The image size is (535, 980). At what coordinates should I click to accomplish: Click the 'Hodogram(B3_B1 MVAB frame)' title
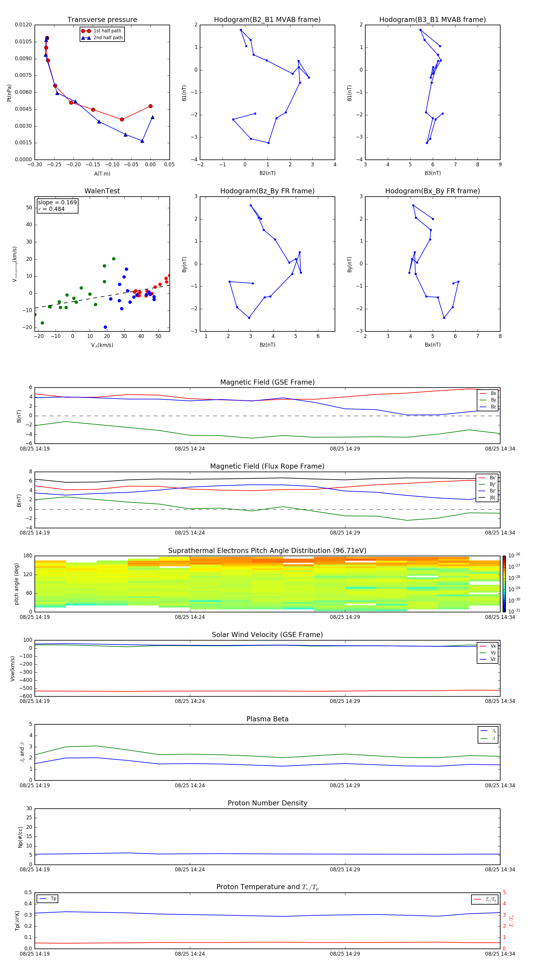432,20
